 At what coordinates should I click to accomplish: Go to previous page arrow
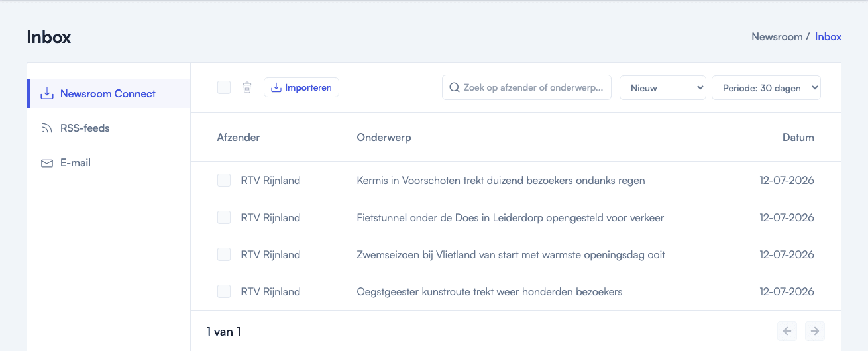(787, 331)
